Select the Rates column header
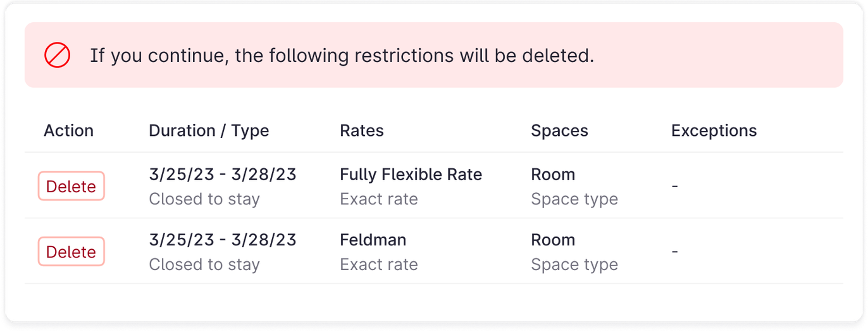 click(362, 131)
